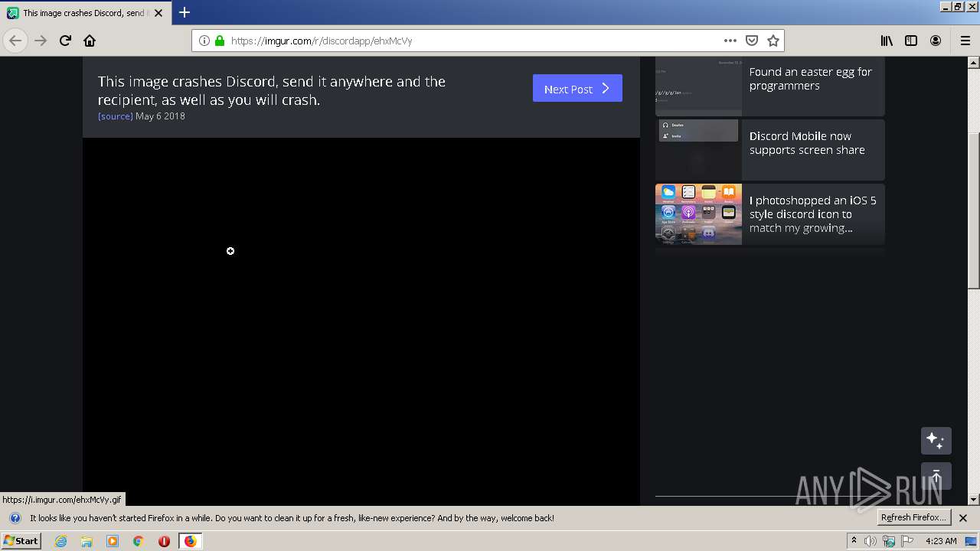Click the Refresh Firefox button
The image size is (980, 551).
pos(913,518)
